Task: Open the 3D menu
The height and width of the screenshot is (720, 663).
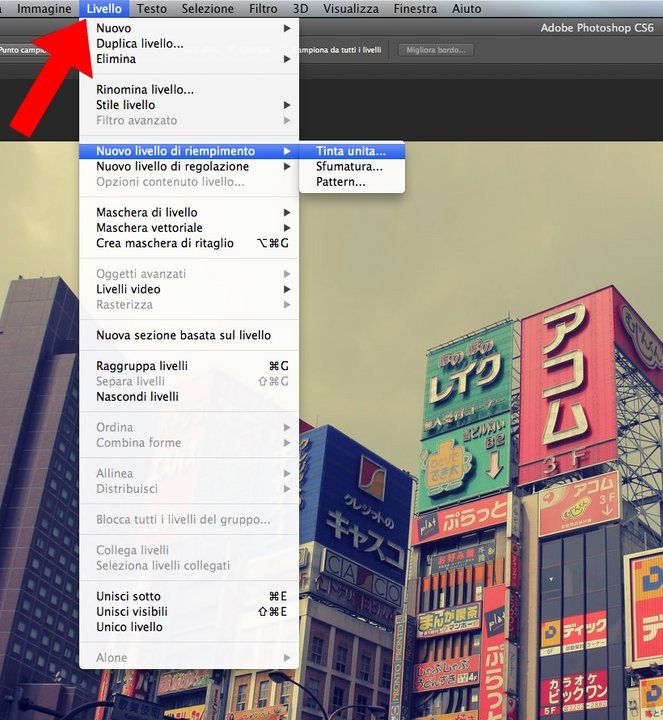Action: point(300,9)
